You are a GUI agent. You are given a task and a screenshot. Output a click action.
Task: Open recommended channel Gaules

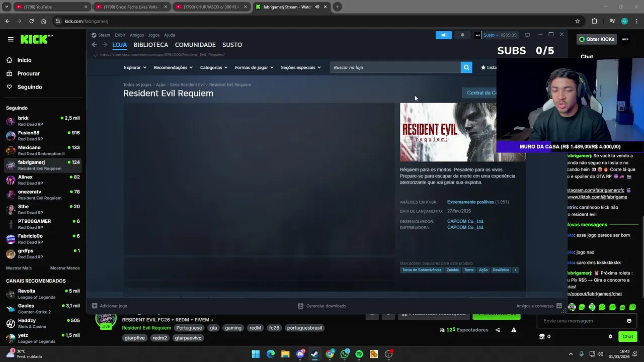click(43, 309)
